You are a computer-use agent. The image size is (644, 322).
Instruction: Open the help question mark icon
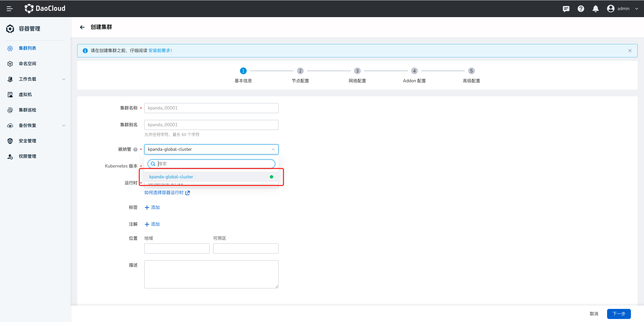(x=581, y=9)
